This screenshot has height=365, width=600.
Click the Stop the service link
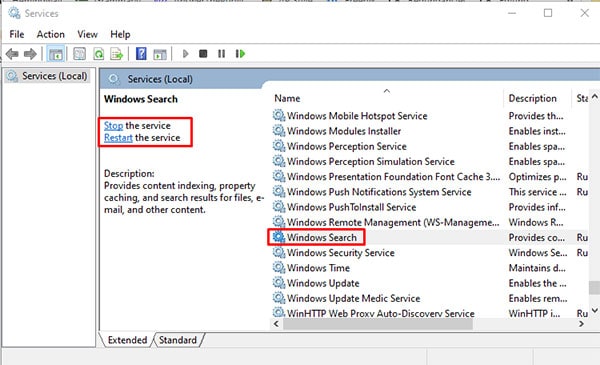tap(113, 125)
